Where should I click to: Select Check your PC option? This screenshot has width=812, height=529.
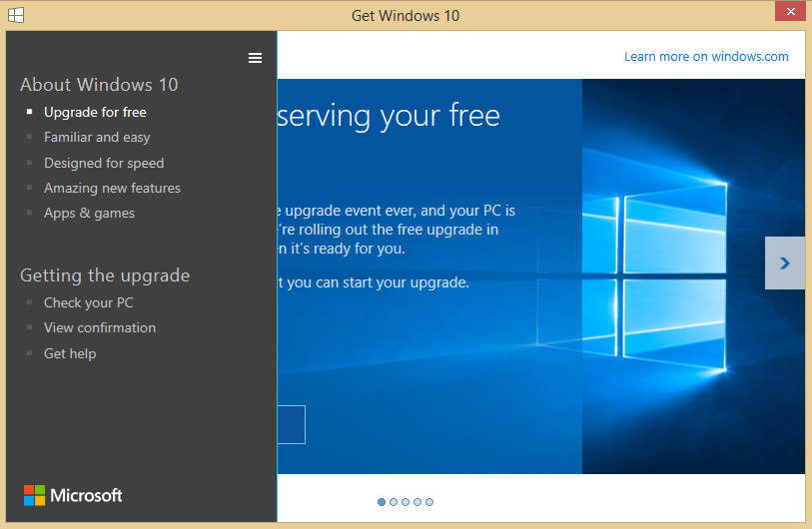pyautogui.click(x=89, y=302)
